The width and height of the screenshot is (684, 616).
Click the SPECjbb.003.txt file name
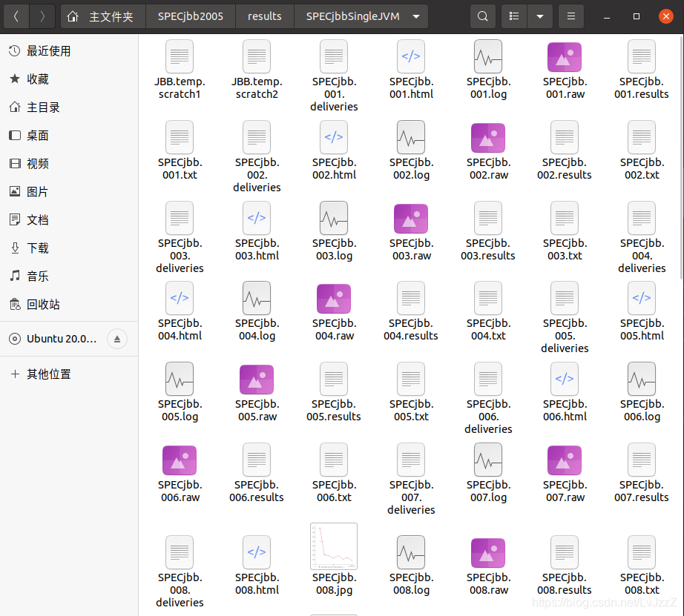click(x=565, y=249)
